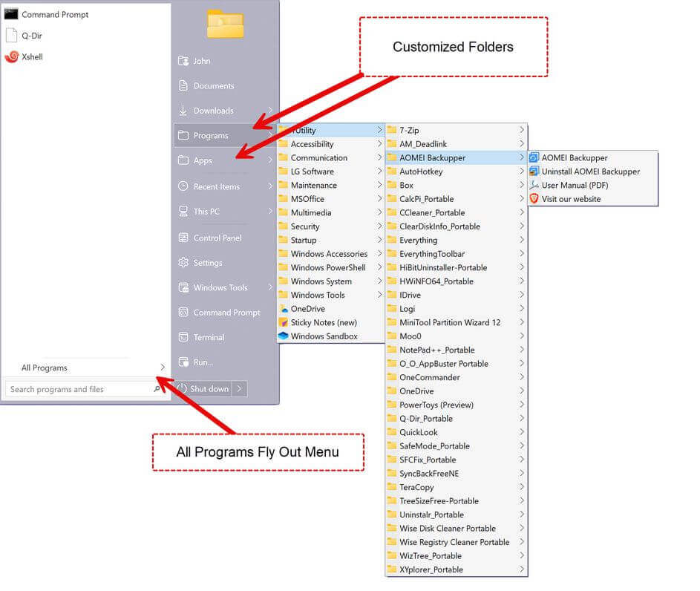The image size is (700, 591).
Task: Expand All Programs chevron
Action: 162,367
